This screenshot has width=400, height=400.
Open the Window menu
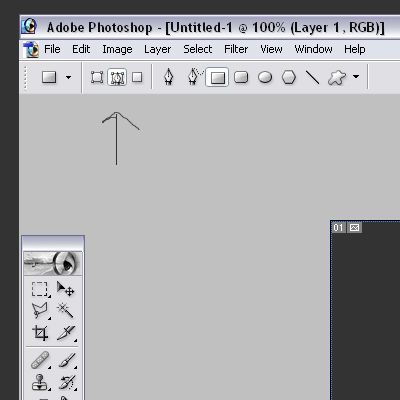(313, 49)
